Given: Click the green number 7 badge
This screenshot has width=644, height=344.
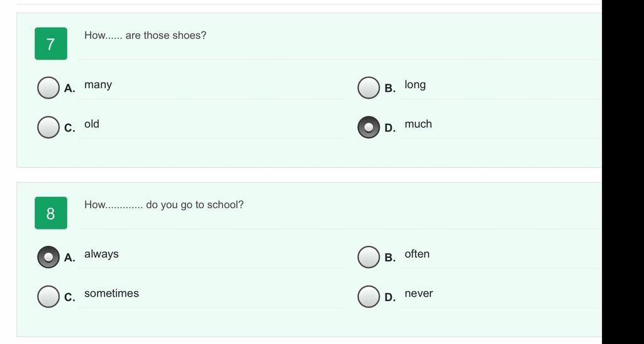Looking at the screenshot, I should point(51,43).
